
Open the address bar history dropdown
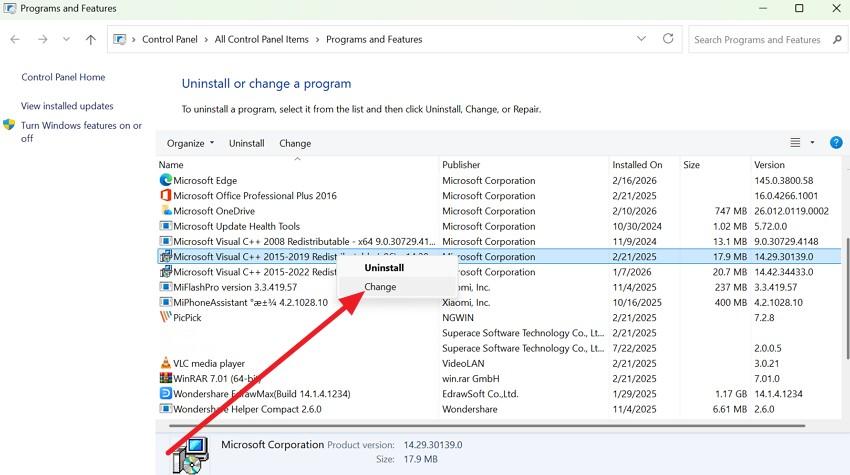tap(641, 38)
